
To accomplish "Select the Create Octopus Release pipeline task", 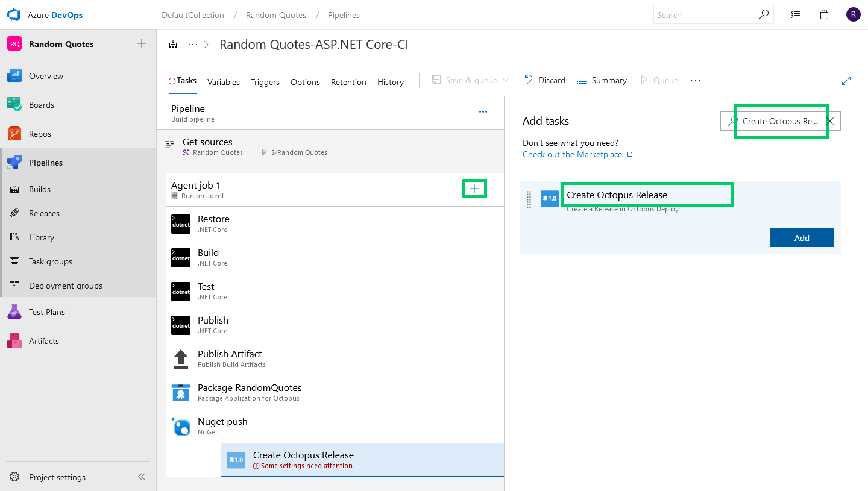I will (362, 460).
